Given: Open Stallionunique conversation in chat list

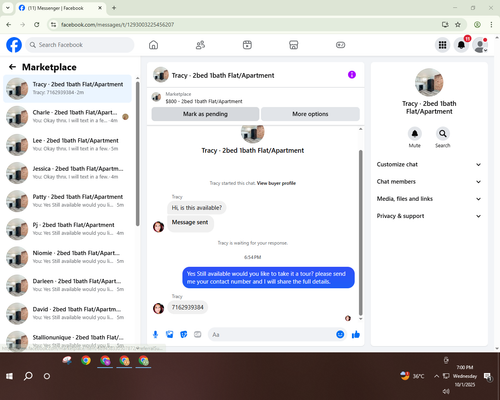Looking at the screenshot, I should [67, 340].
